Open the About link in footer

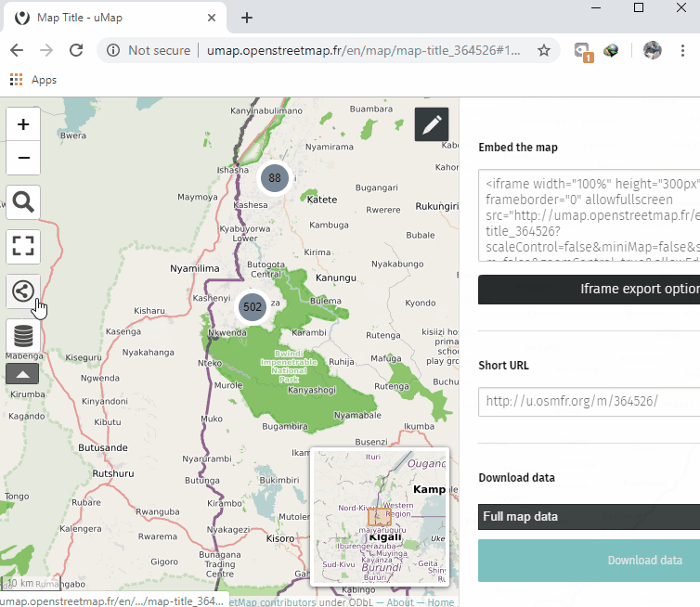[400, 601]
